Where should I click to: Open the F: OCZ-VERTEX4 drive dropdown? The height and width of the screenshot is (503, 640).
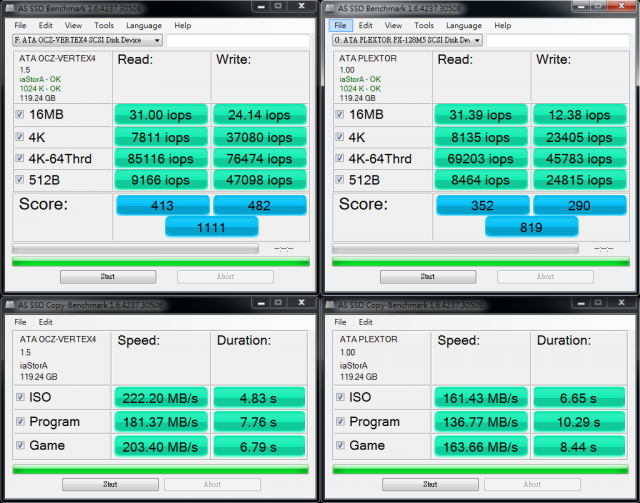(87, 40)
